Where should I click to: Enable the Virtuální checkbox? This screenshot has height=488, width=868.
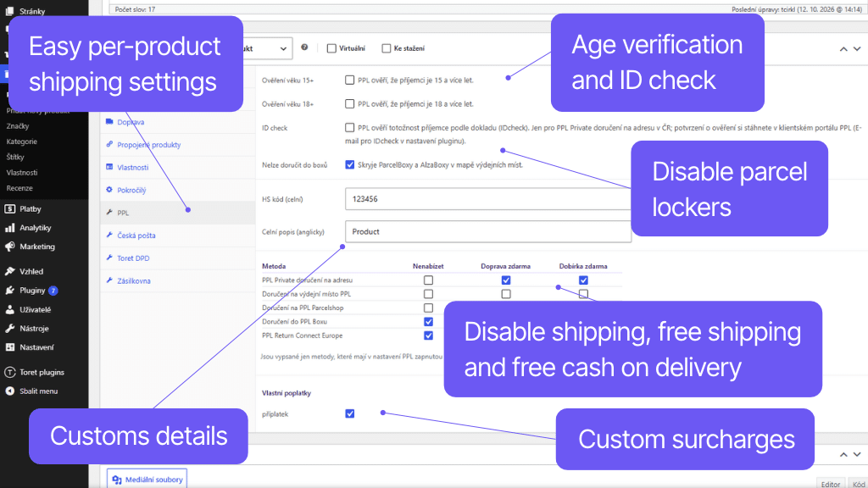[331, 48]
